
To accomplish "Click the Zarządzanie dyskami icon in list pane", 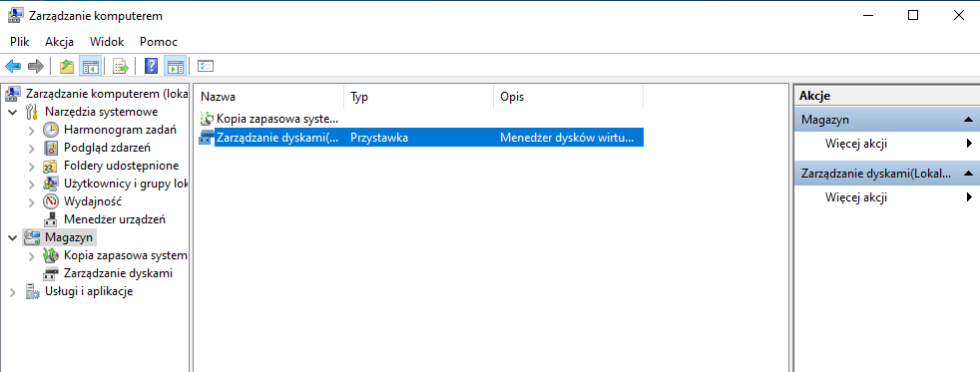I will [x=207, y=138].
